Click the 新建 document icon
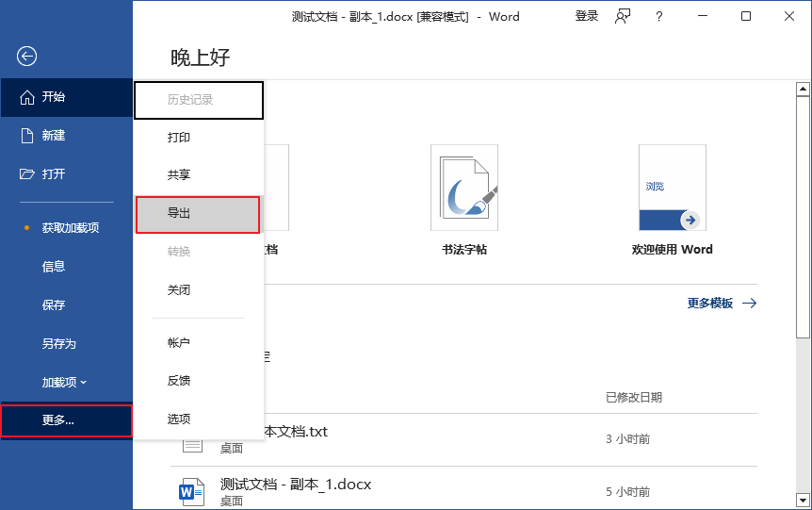812x510 pixels. click(27, 136)
